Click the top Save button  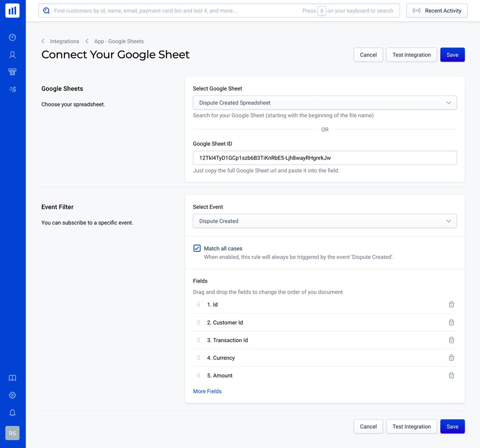[452, 55]
